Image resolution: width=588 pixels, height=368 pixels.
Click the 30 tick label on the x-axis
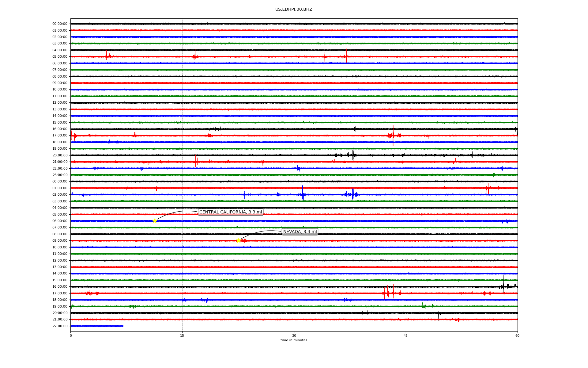(x=294, y=335)
